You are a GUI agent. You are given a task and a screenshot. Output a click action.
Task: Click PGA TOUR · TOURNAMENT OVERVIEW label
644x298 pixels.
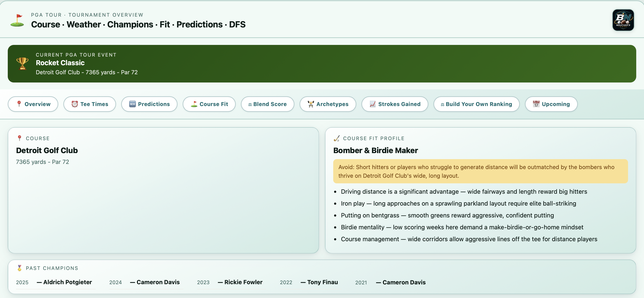[x=87, y=15]
